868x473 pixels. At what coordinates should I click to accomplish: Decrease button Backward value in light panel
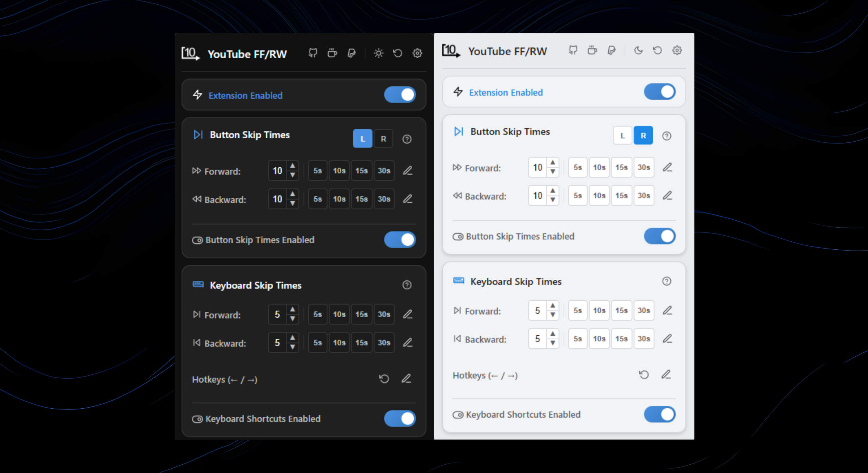[x=553, y=200]
